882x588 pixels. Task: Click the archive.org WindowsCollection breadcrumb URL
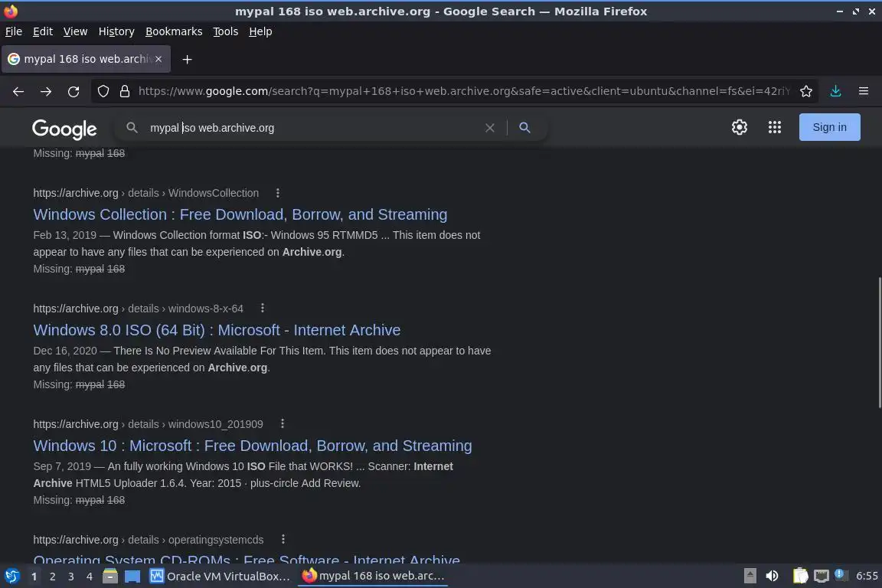tap(145, 193)
